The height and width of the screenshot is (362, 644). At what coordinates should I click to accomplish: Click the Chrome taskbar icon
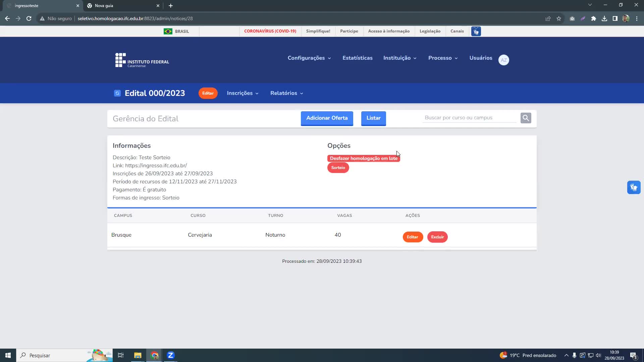pyautogui.click(x=155, y=355)
